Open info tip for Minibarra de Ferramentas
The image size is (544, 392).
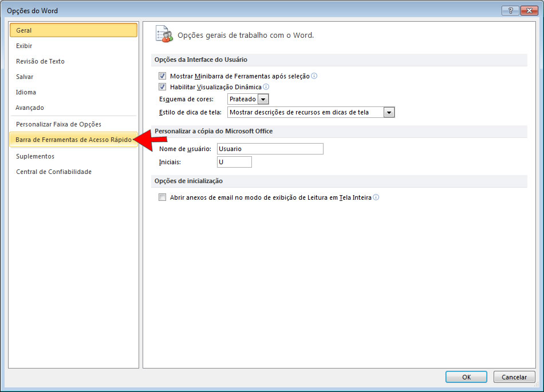point(314,76)
